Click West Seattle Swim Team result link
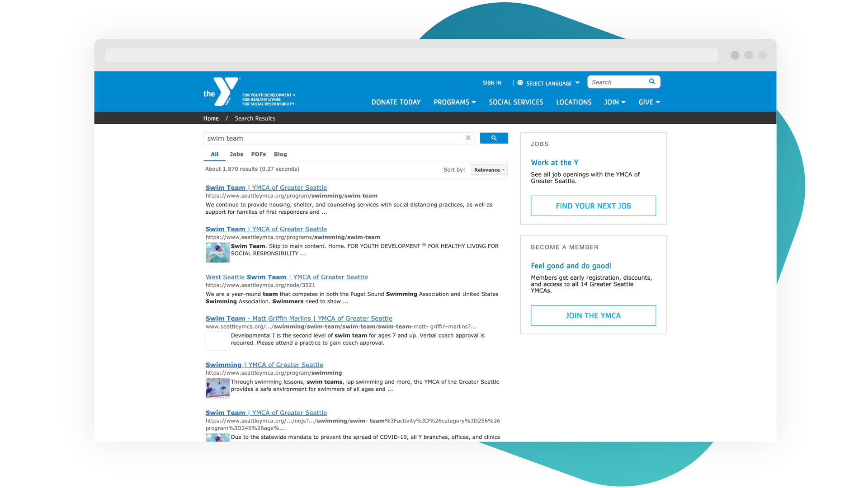The image size is (868, 488). (x=287, y=277)
